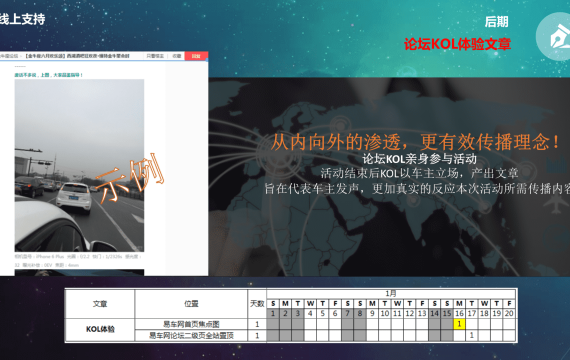570x360 pixels.
Task: Click the orange 示例 watermark label
Action: (130, 177)
